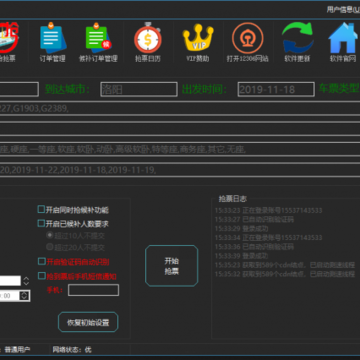Click the time field spinner ending :00

point(24,295)
